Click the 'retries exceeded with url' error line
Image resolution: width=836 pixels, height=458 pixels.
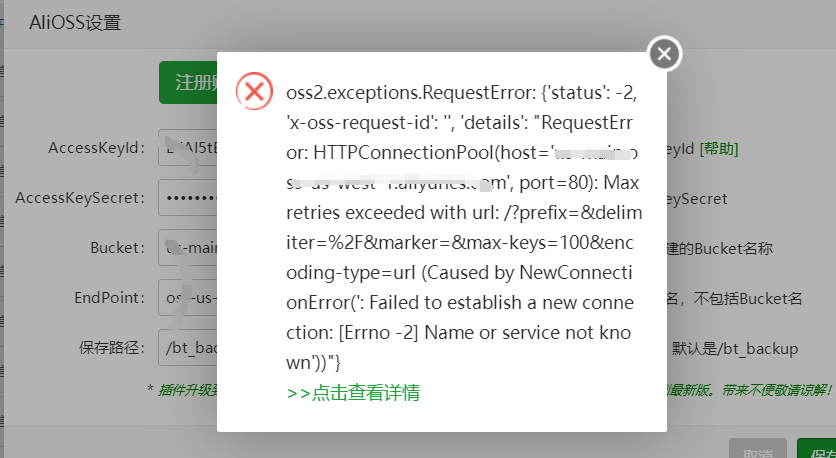tap(464, 213)
